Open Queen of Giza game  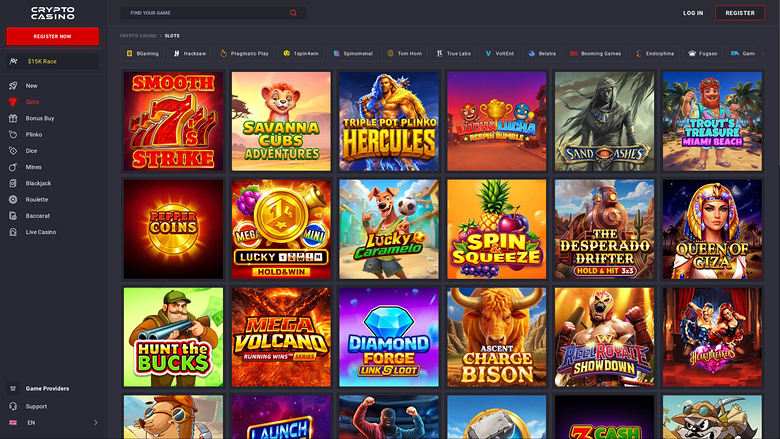pos(712,229)
